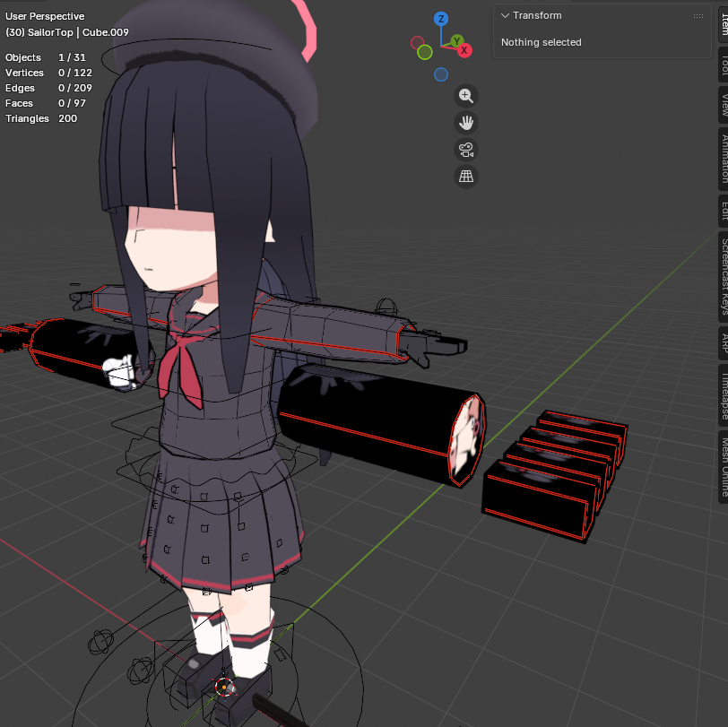
Task: Click the hollow red negative X gizmo circle
Action: (x=418, y=43)
